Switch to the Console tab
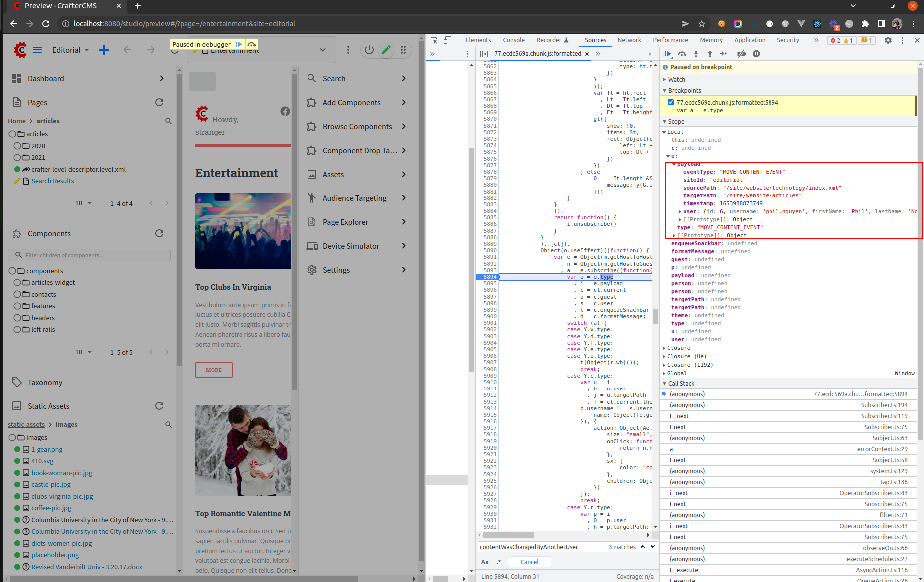The width and height of the screenshot is (924, 582). [x=513, y=40]
